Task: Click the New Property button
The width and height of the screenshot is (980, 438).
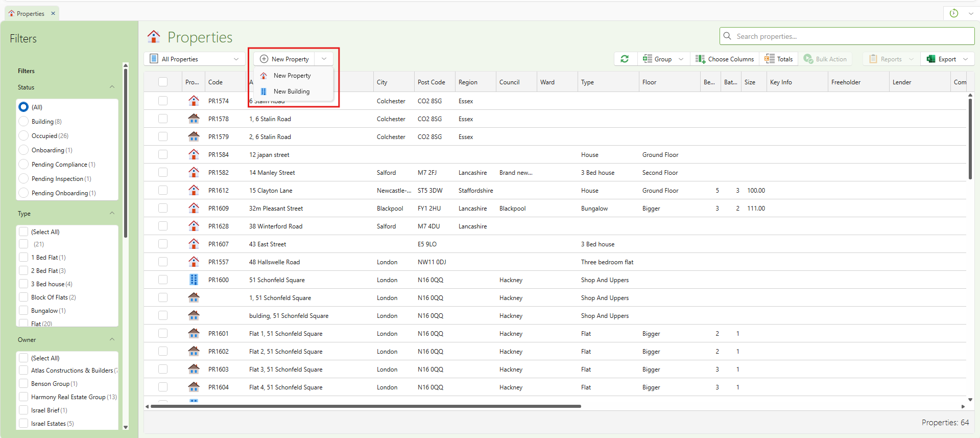Action: (x=284, y=59)
